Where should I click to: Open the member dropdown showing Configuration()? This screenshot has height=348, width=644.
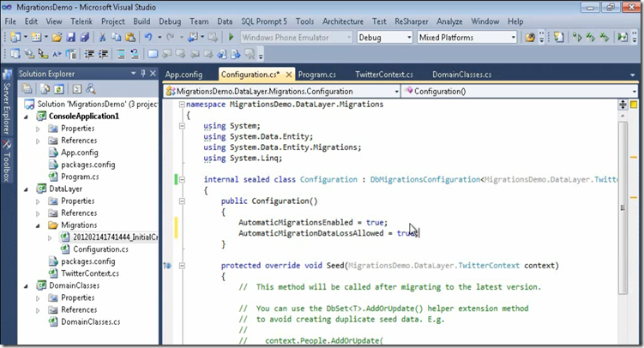520,91
